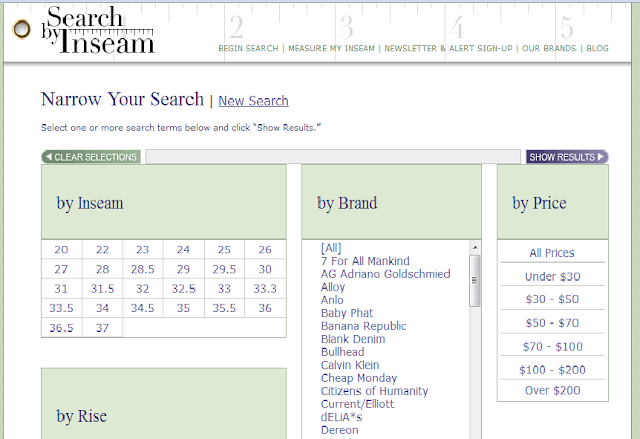Click the Search by Inseam logo
Image resolution: width=640 pixels, height=439 pixels.
(x=98, y=30)
